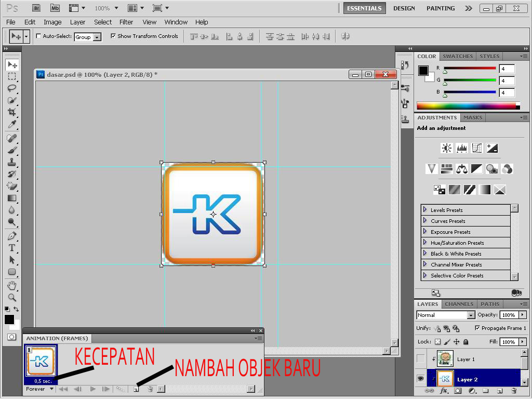Select the Pen tool
The width and height of the screenshot is (532, 399).
click(12, 236)
